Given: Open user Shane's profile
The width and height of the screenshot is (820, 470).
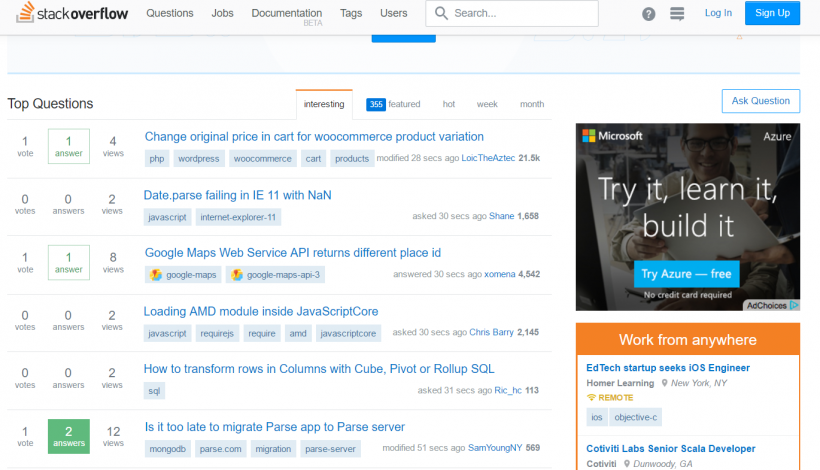Looking at the screenshot, I should 502,216.
